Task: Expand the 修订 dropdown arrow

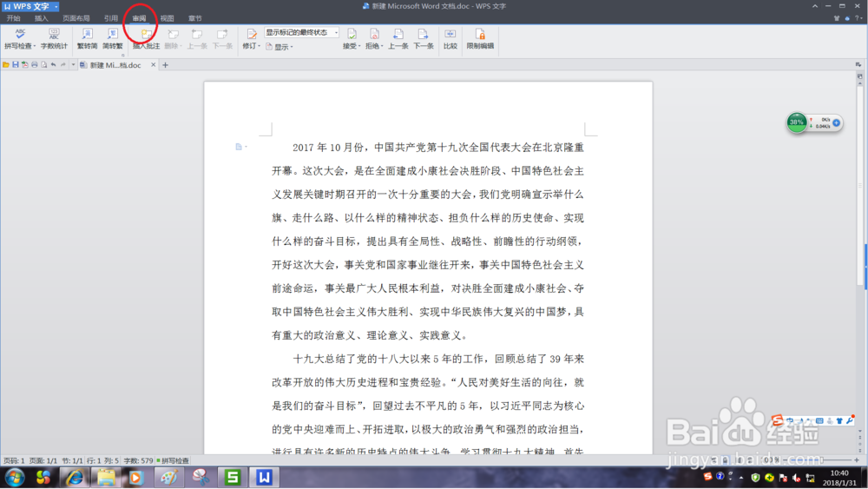Action: coord(259,47)
